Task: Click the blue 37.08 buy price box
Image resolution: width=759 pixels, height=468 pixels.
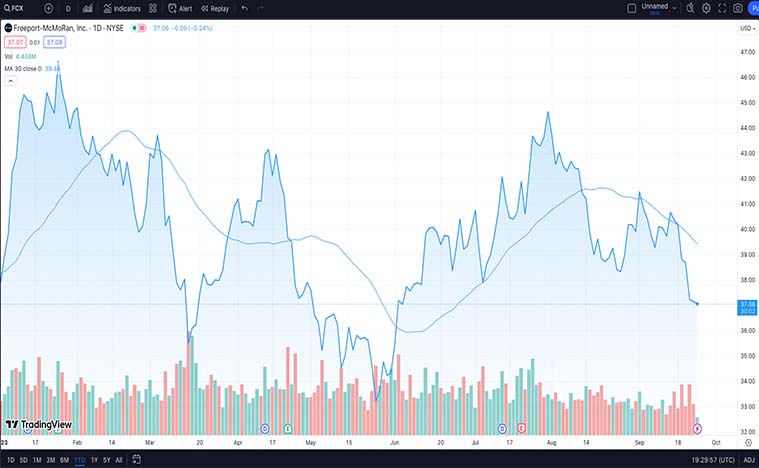Action: point(54,42)
